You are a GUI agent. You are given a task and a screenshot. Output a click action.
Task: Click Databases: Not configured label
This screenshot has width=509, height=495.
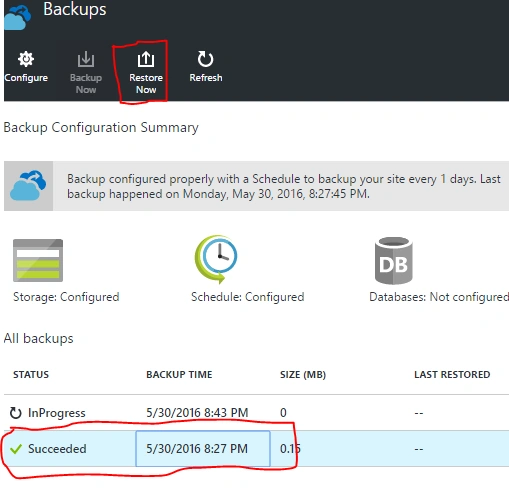click(x=439, y=297)
